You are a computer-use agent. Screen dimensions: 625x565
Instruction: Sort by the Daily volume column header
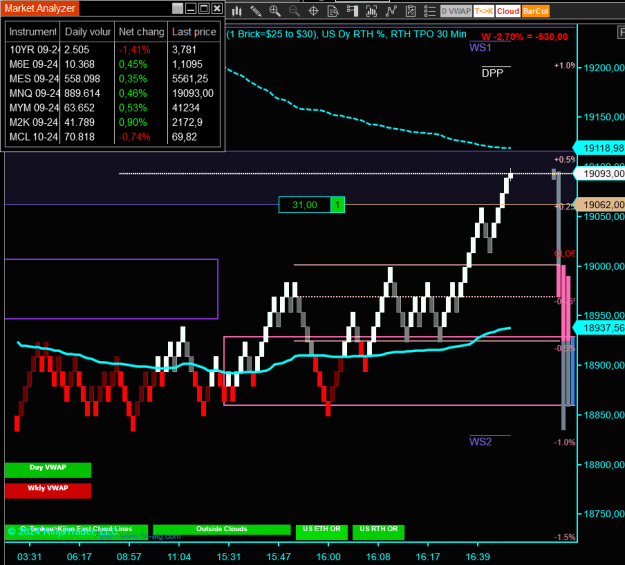(87, 32)
